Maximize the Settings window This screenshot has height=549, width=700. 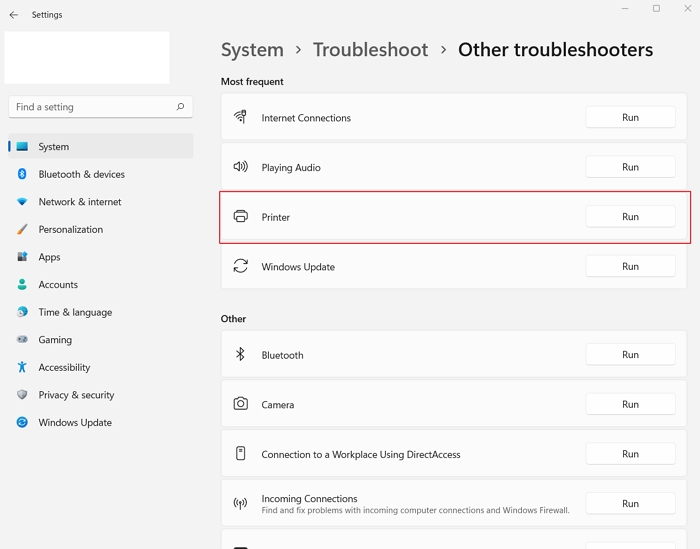tap(656, 8)
